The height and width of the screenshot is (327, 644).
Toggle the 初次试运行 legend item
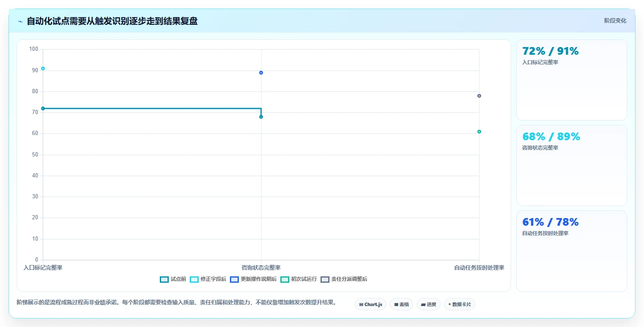click(299, 279)
